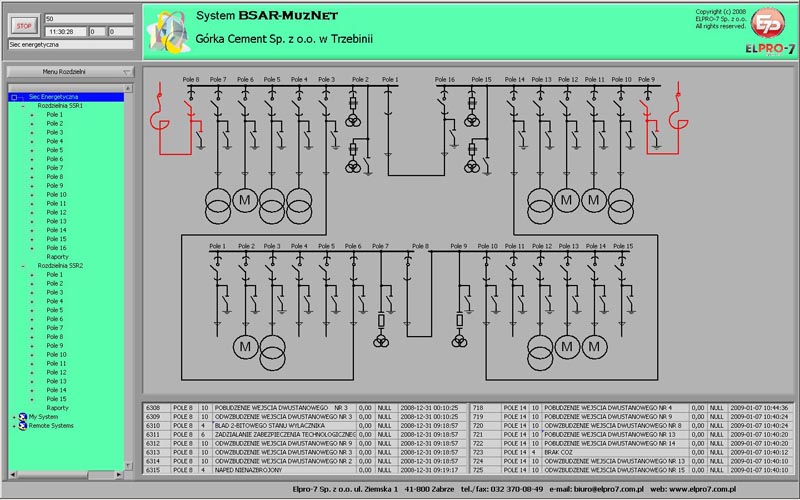Select event row 725 in the right log
800x500 pixels.
[x=632, y=470]
